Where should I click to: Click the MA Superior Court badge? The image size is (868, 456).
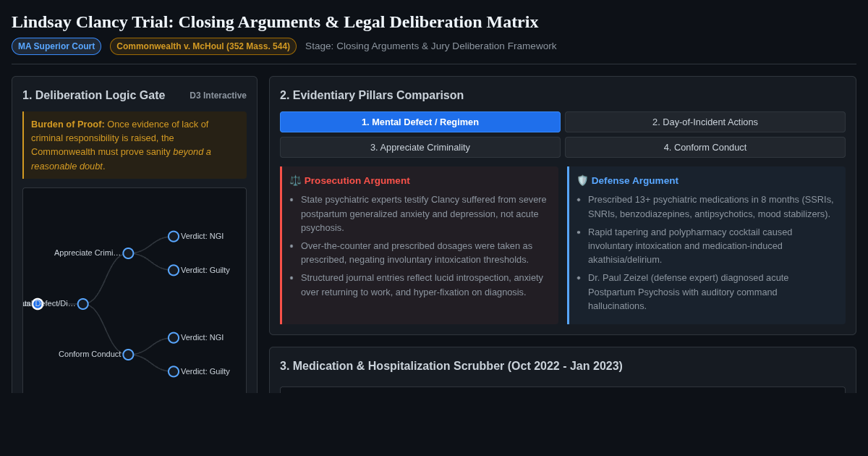pos(56,46)
